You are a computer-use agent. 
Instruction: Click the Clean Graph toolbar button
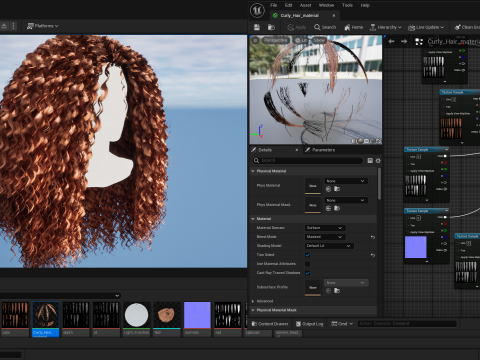coord(467,27)
